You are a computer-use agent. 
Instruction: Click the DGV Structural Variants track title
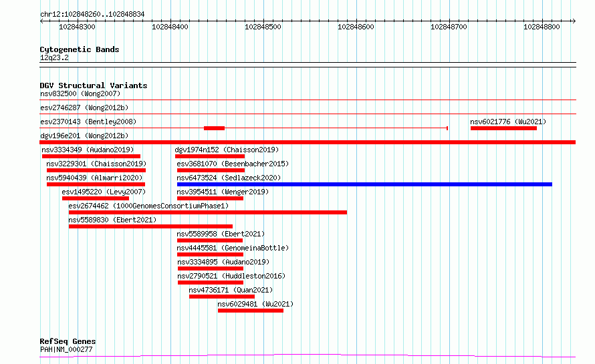94,85
